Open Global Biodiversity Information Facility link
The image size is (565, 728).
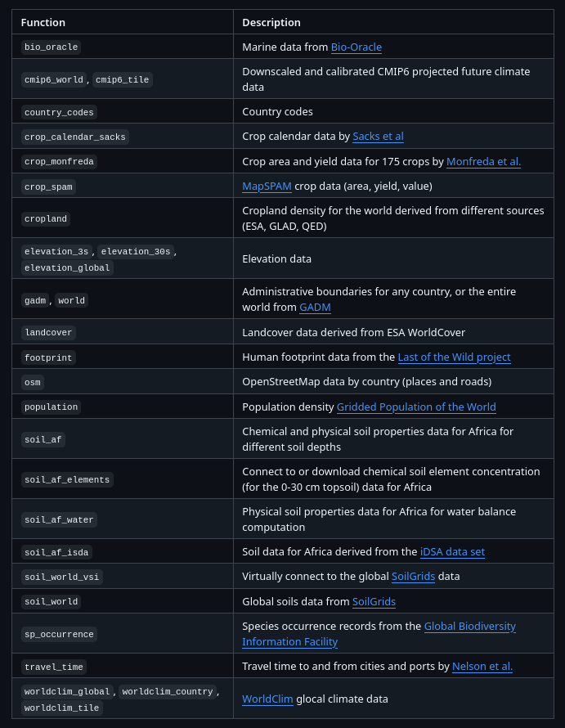pyautogui.click(x=379, y=634)
